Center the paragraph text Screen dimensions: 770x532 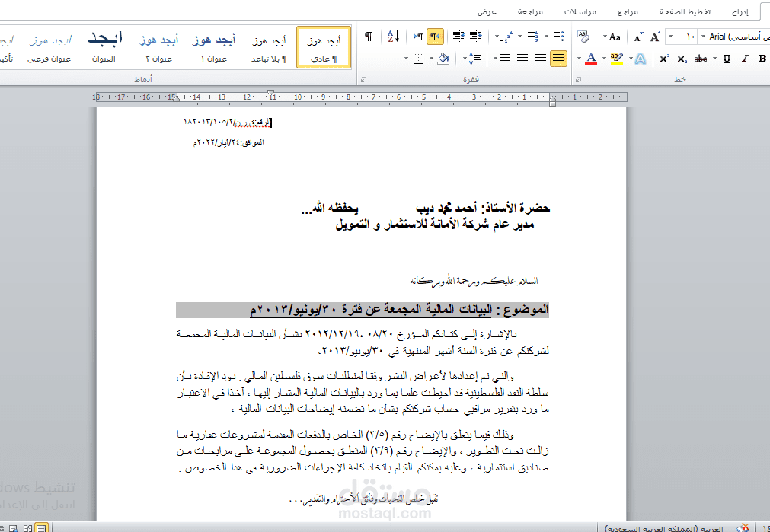click(x=540, y=59)
